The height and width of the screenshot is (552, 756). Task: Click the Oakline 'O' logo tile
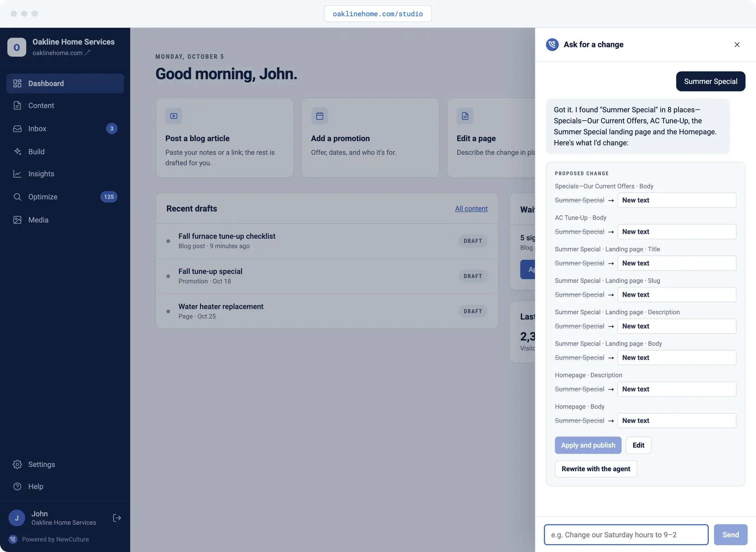(x=17, y=47)
